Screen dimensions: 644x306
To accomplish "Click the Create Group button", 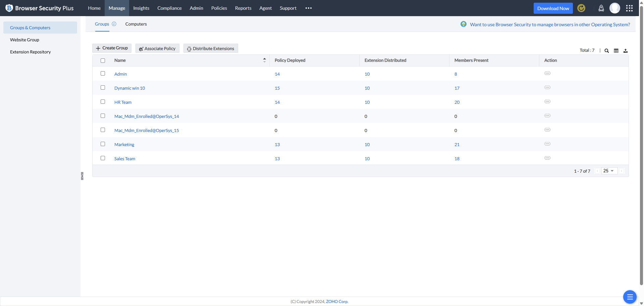I will [112, 48].
